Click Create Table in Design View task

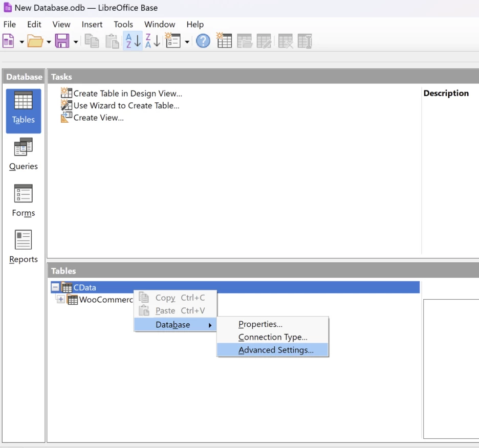[x=121, y=93]
